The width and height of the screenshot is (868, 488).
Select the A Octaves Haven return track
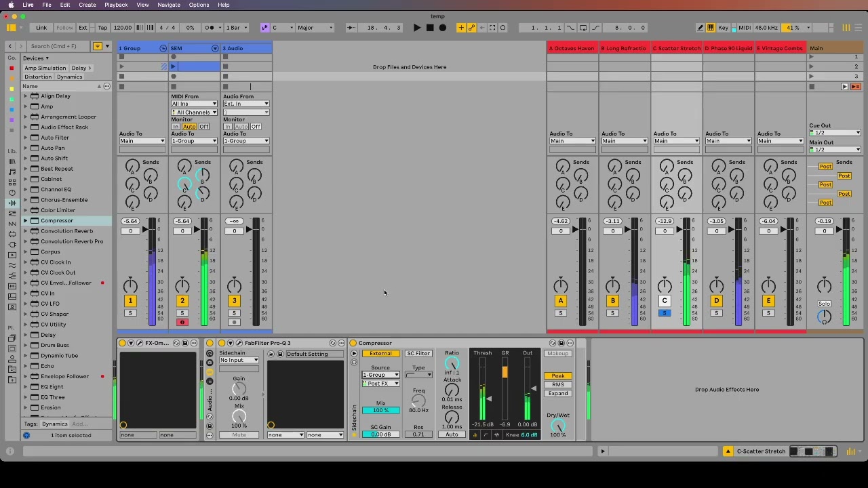[572, 48]
